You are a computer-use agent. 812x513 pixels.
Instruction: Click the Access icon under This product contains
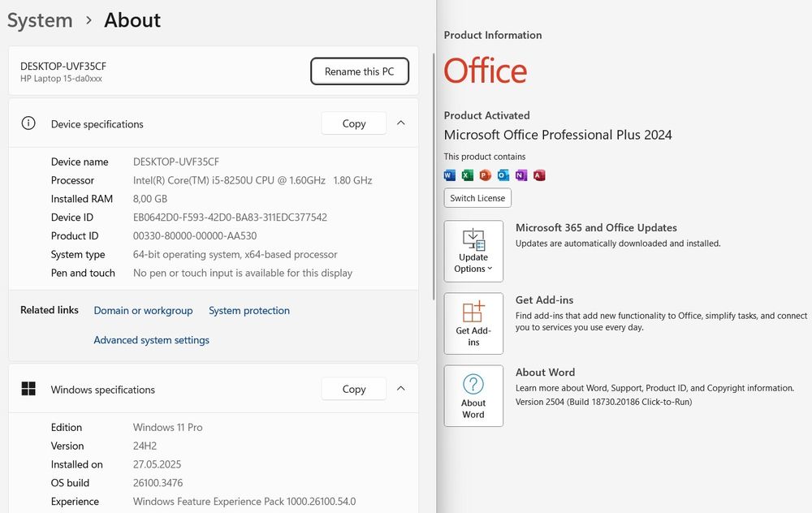pos(539,175)
